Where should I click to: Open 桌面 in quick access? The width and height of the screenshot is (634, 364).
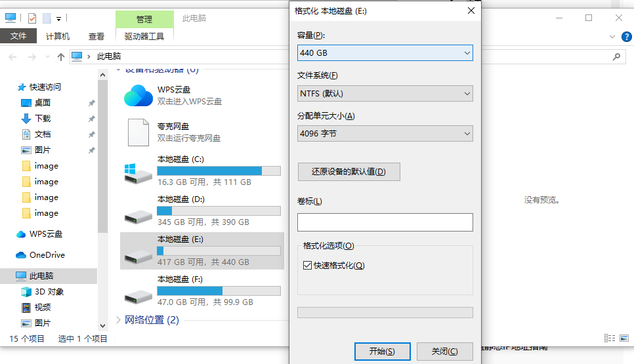pos(43,102)
